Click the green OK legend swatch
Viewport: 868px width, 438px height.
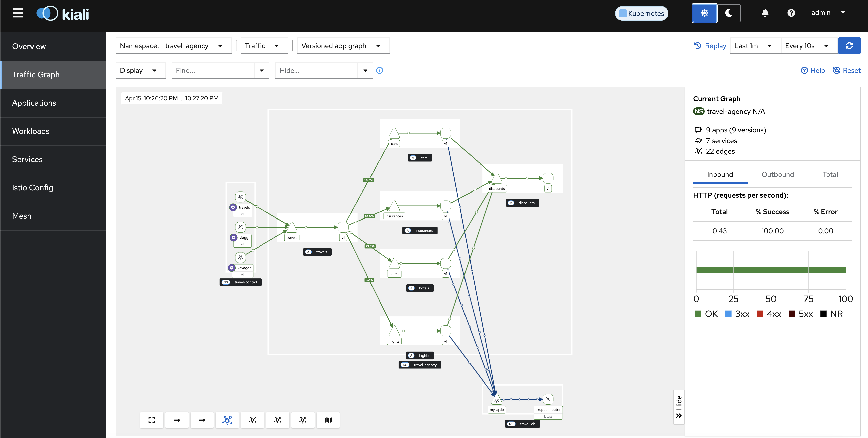click(698, 314)
